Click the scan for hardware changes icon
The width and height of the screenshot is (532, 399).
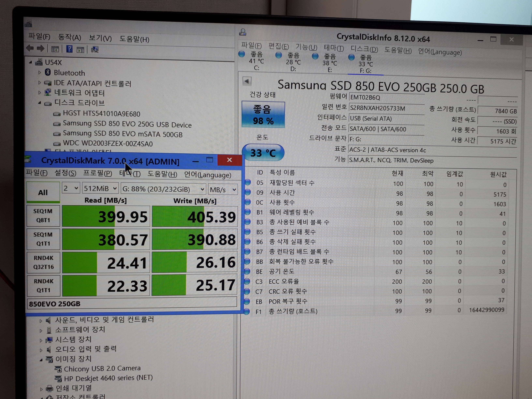pos(95,50)
